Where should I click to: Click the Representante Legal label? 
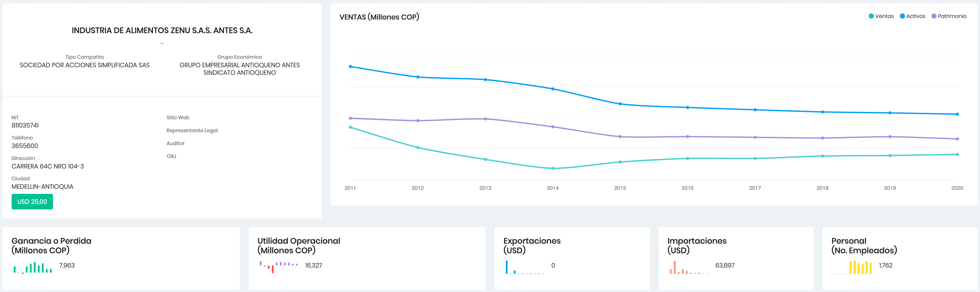(x=192, y=130)
